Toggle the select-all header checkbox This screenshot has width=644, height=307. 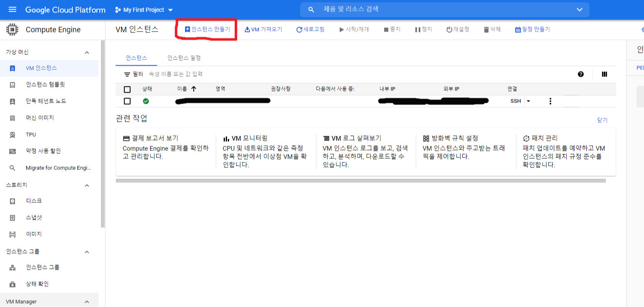point(127,89)
